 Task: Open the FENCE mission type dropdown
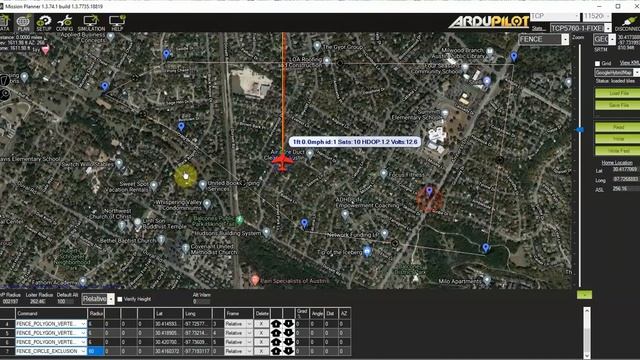point(543,39)
